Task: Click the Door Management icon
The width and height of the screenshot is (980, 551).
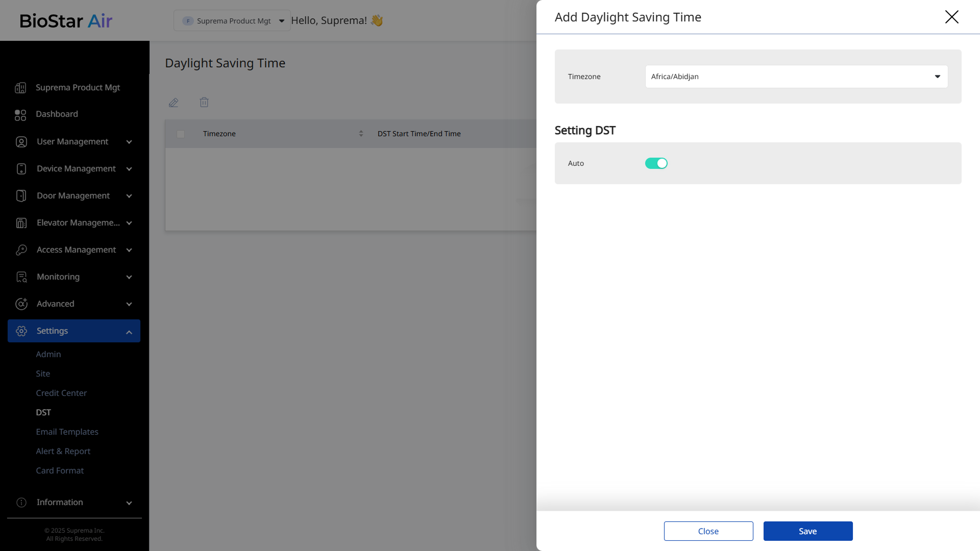Action: click(x=21, y=196)
